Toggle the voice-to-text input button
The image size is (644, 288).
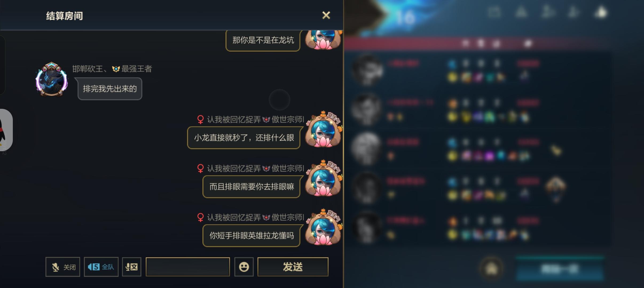pos(132,267)
